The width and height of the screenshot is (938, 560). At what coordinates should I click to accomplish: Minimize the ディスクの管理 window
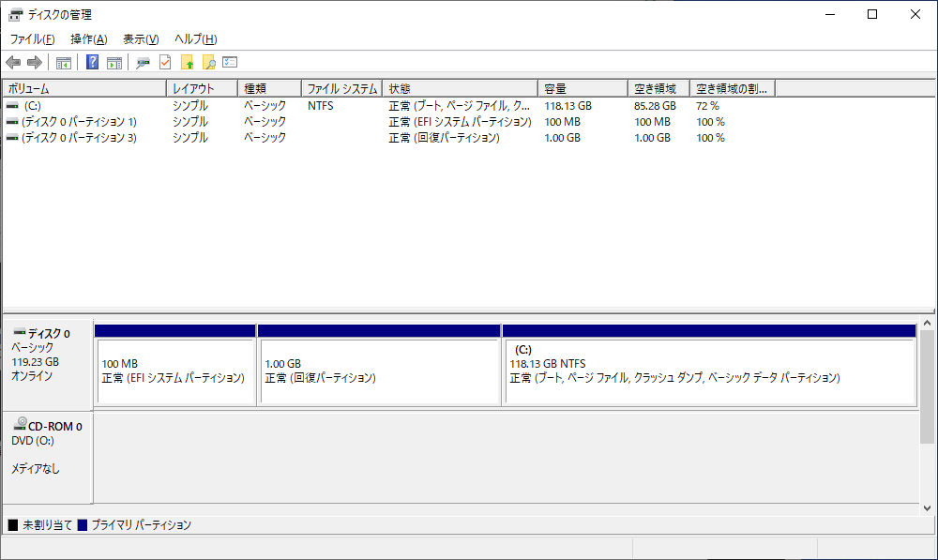(x=830, y=14)
